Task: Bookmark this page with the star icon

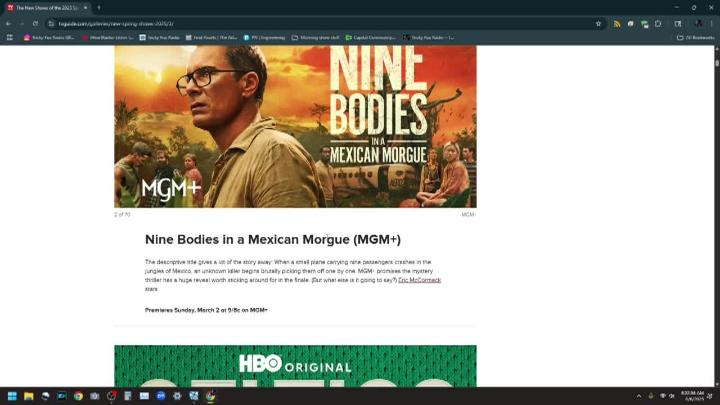Action: (598, 23)
